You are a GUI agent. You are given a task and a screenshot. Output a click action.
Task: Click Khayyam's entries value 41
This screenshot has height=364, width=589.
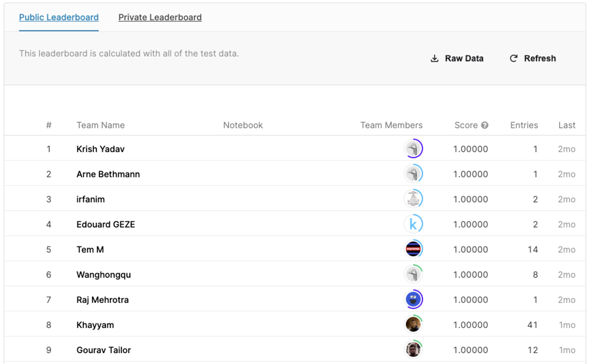[532, 325]
